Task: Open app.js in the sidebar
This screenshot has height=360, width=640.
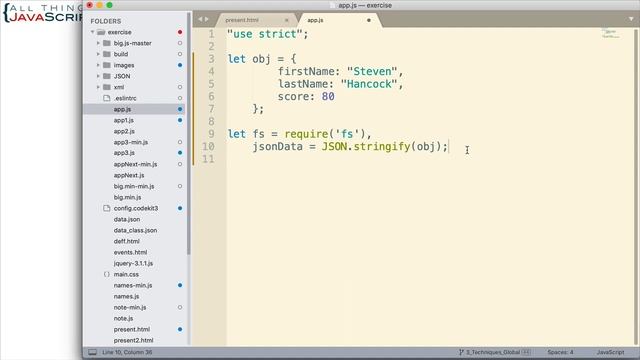Action: click(122, 109)
